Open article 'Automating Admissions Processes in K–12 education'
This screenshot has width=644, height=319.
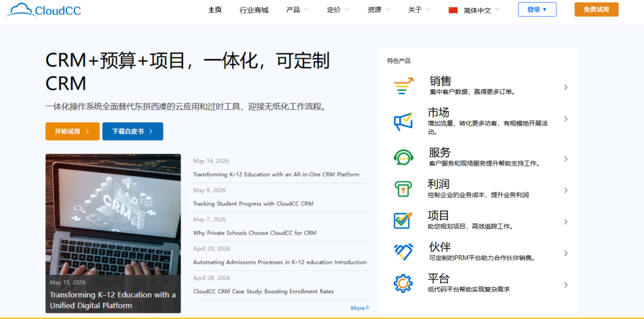tap(280, 262)
